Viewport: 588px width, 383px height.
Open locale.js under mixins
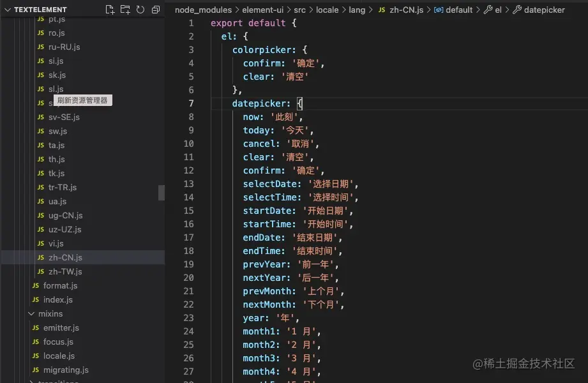click(x=59, y=356)
